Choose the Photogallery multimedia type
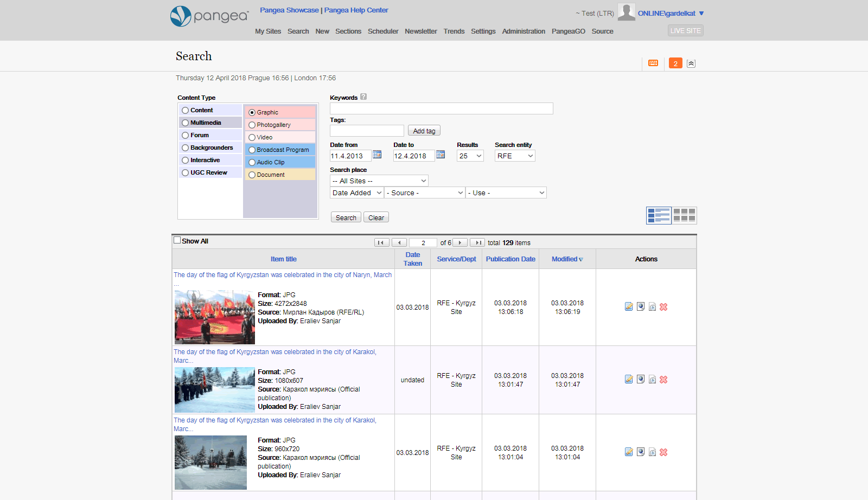 pos(252,125)
